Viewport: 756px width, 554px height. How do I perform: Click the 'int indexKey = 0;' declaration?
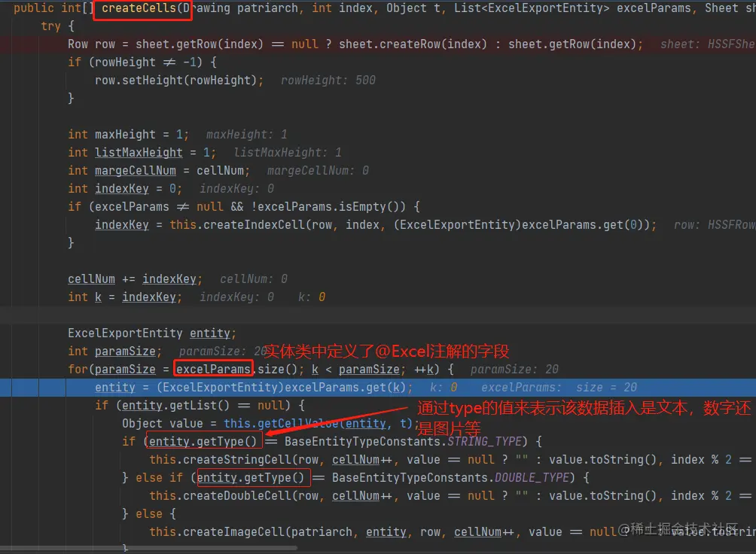point(125,189)
